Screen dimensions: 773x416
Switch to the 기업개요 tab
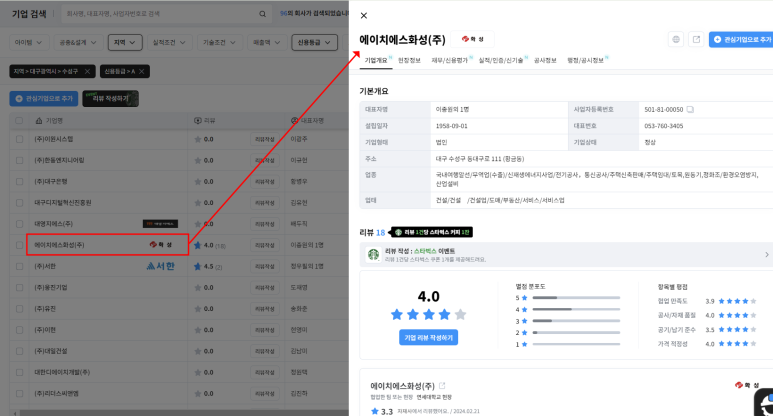click(x=376, y=60)
